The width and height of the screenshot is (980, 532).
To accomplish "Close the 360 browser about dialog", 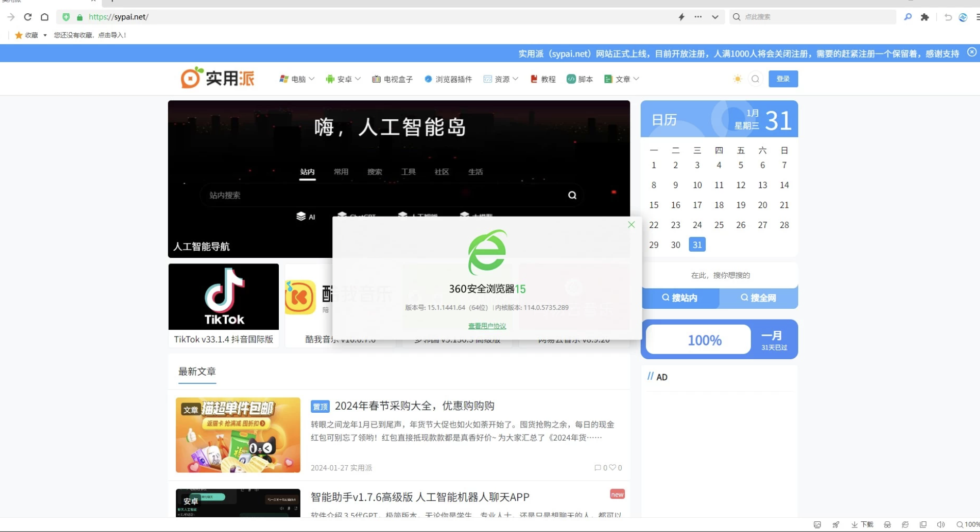I will (631, 225).
